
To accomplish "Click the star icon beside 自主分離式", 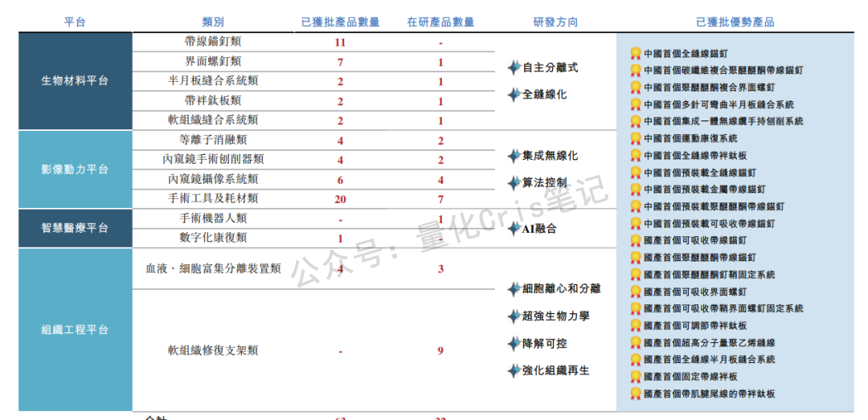I will coord(514,68).
